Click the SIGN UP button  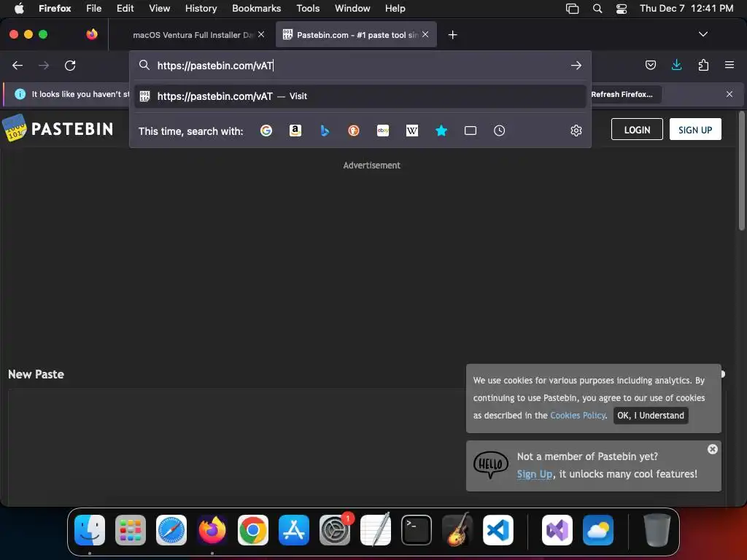(695, 130)
